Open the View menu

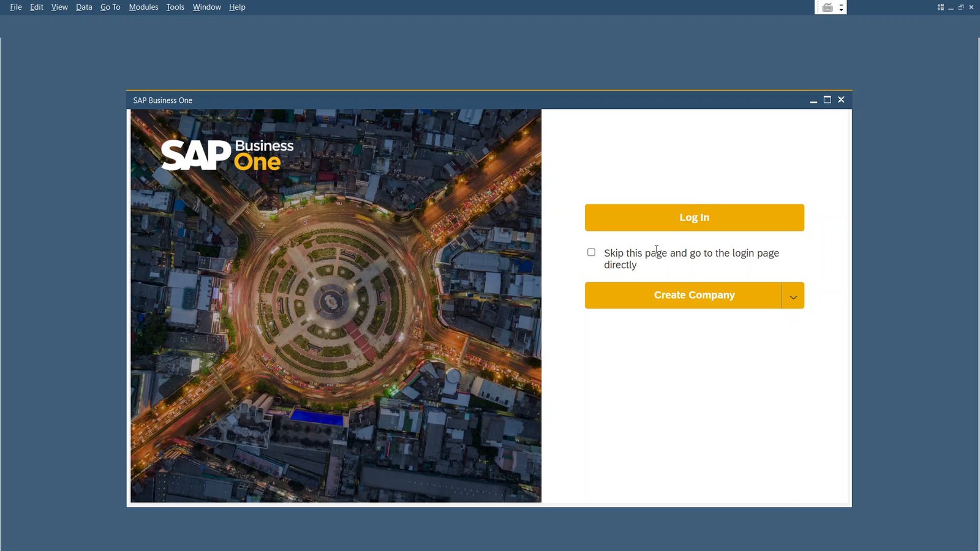[59, 7]
